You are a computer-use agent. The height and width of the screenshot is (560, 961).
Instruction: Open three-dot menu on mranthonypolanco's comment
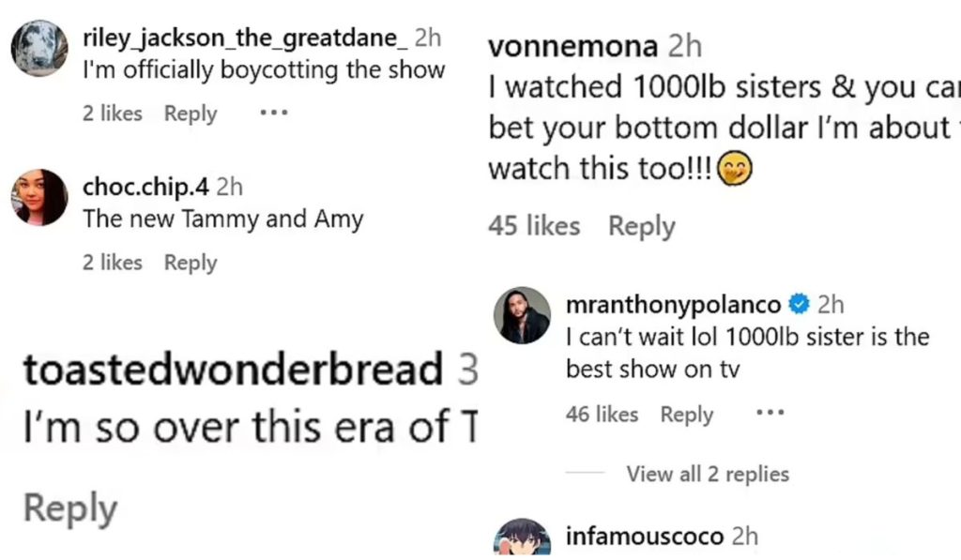point(770,414)
